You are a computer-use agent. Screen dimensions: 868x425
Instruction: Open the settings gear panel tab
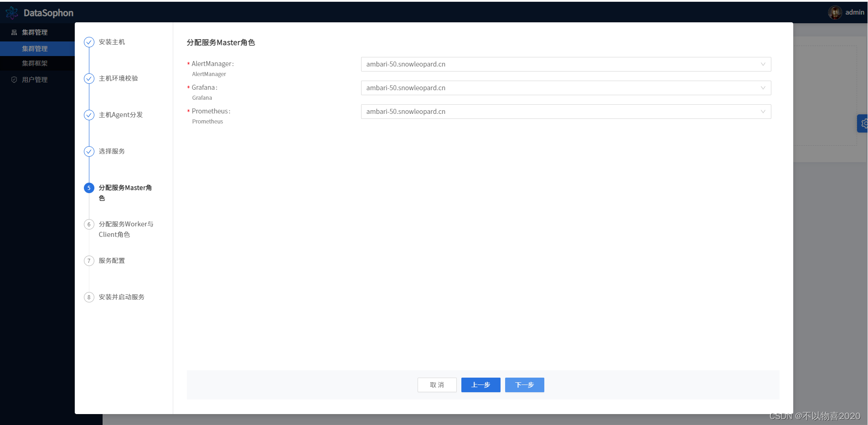(863, 123)
